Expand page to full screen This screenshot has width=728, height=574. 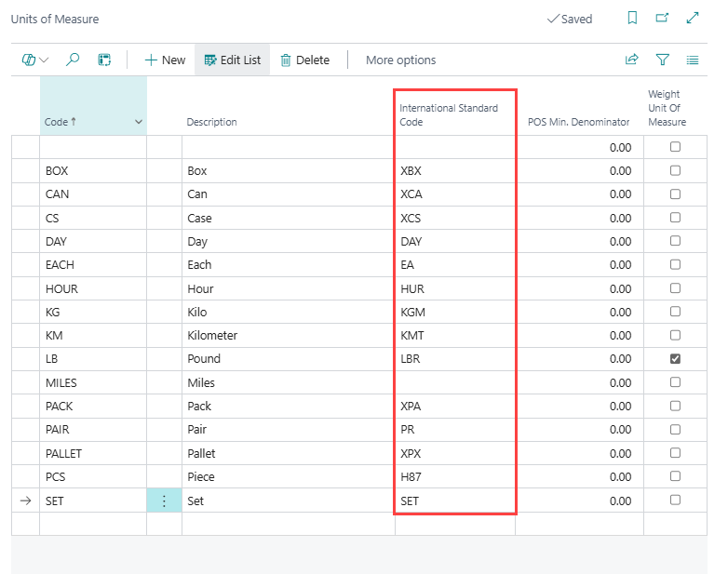pyautogui.click(x=692, y=18)
